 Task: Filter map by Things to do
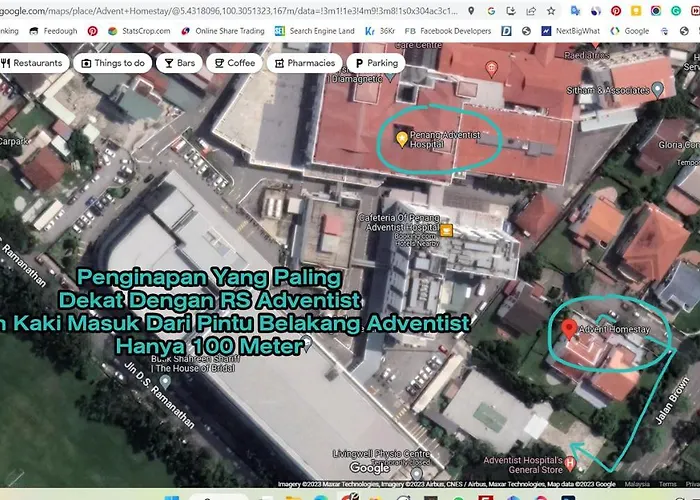coord(113,63)
